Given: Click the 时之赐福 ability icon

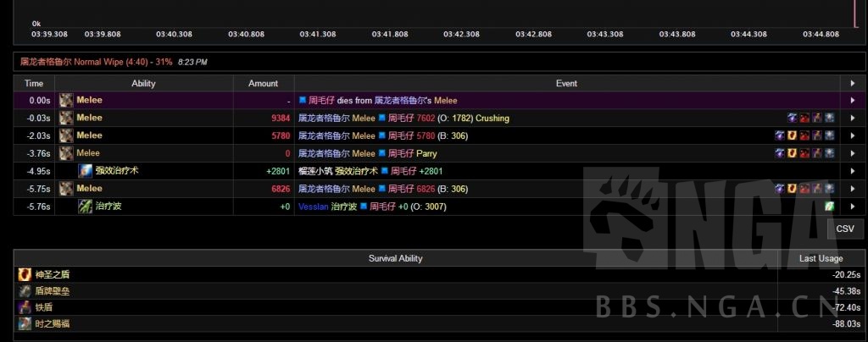Looking at the screenshot, I should (x=25, y=323).
